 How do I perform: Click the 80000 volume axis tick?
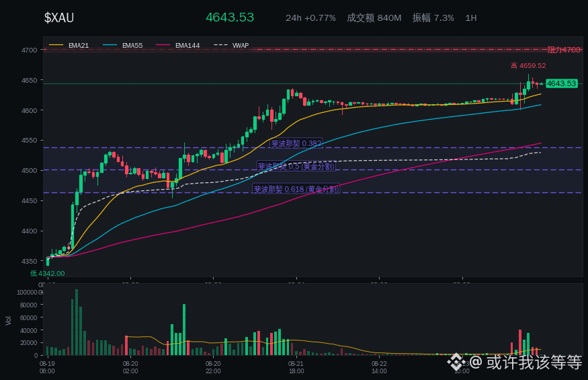click(x=28, y=305)
